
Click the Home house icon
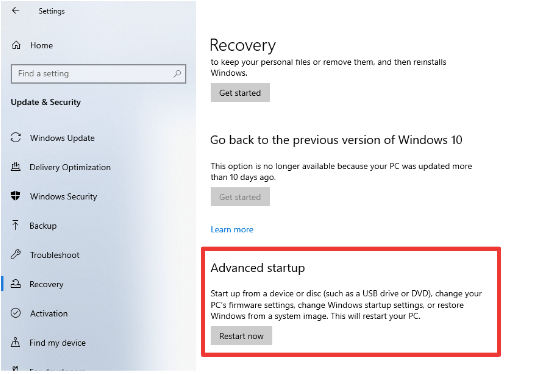[x=16, y=45]
